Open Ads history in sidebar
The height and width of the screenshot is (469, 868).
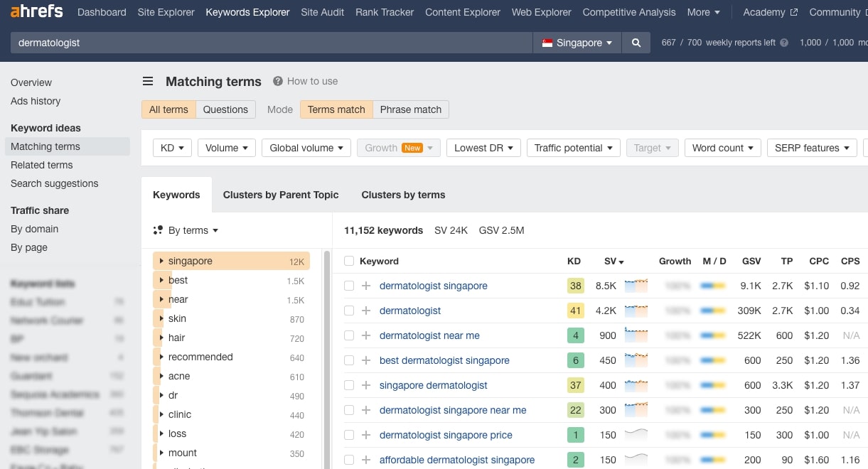tap(36, 101)
